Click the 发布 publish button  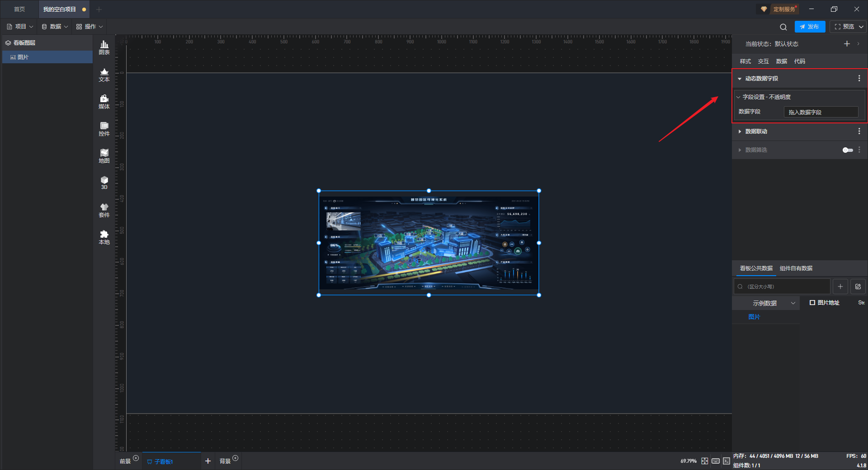point(810,27)
